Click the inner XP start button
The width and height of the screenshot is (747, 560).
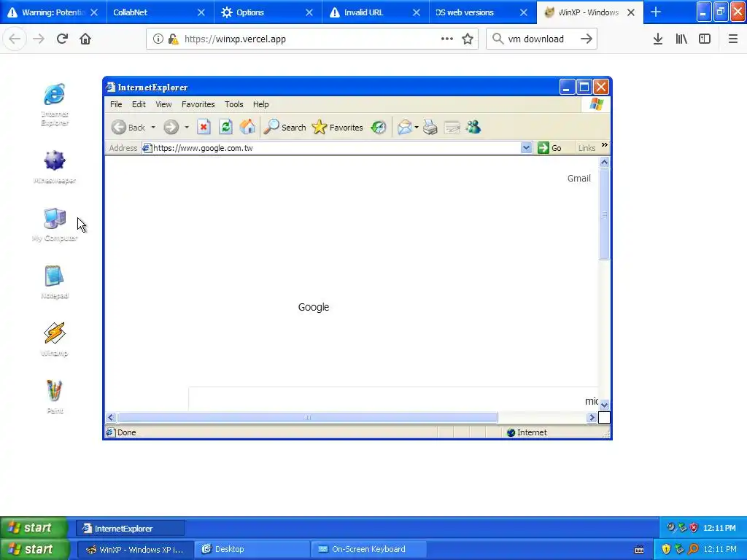click(34, 528)
